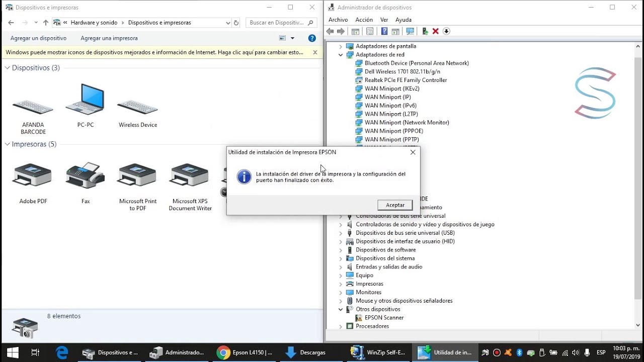Click Hardware y sonido in the breadcrumb
The width and height of the screenshot is (644, 362).
pyautogui.click(x=94, y=23)
